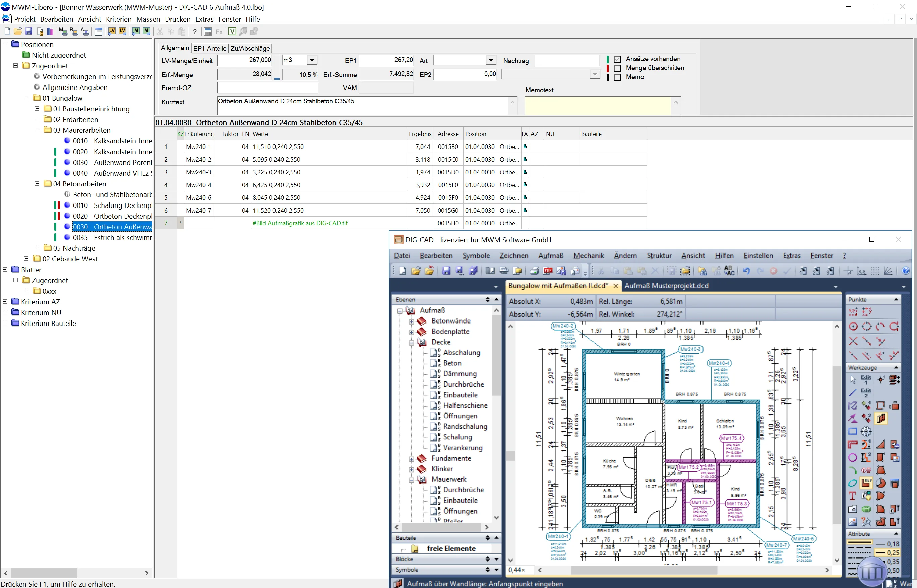The image size is (917, 588).
Task: Select the blue rectangle tool in Werkzeuge
Action: (x=853, y=431)
